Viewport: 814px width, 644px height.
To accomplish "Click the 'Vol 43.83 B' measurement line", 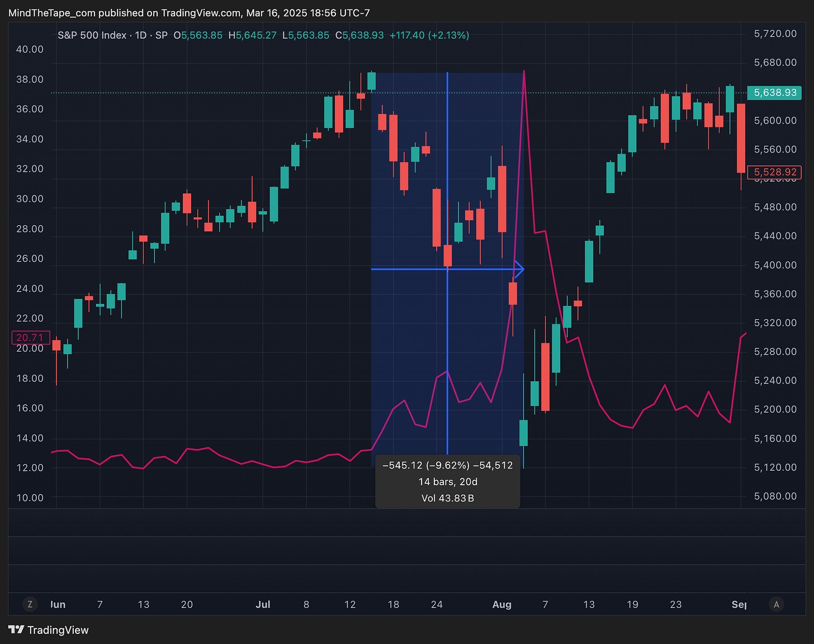I will click(448, 498).
